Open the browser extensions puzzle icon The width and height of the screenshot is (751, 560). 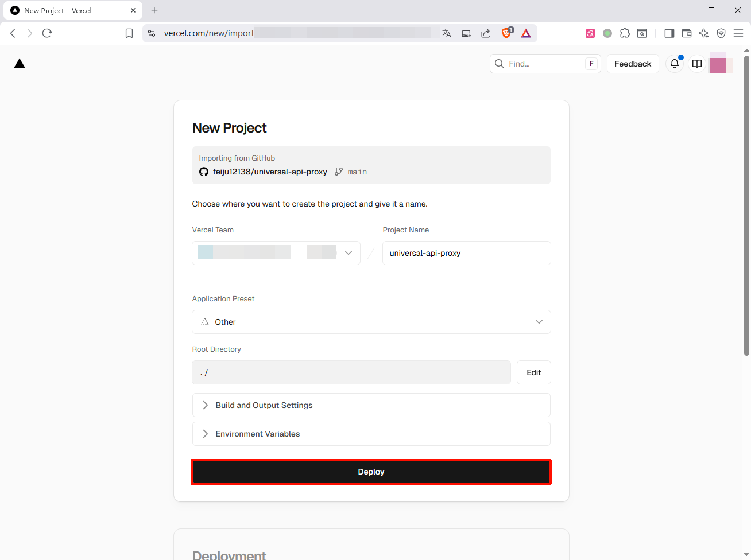pyautogui.click(x=625, y=33)
